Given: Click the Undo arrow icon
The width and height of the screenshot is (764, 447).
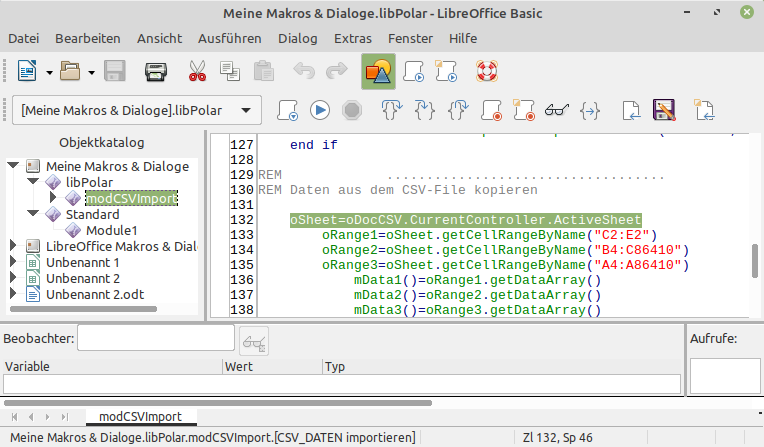Looking at the screenshot, I should (x=304, y=72).
